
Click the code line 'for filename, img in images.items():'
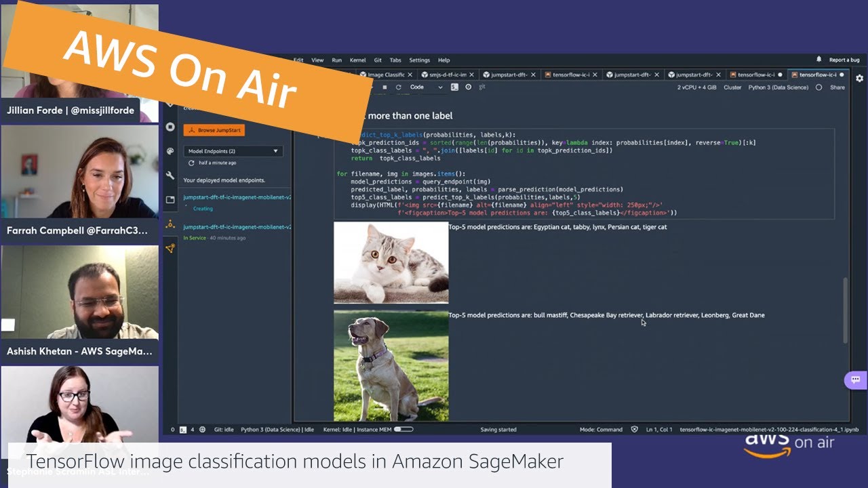[x=401, y=174]
